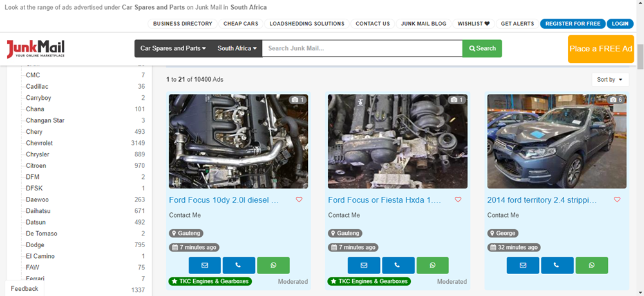Image resolution: width=644 pixels, height=296 pixels.
Task: Open 2014 ford territory 2.4 stripping ad title
Action: [x=542, y=200]
